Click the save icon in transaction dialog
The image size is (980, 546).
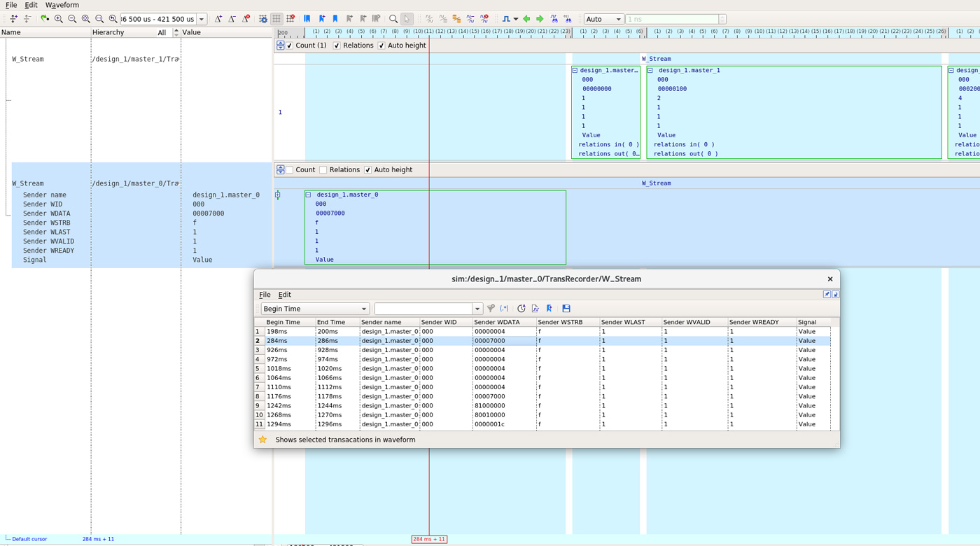pos(566,309)
